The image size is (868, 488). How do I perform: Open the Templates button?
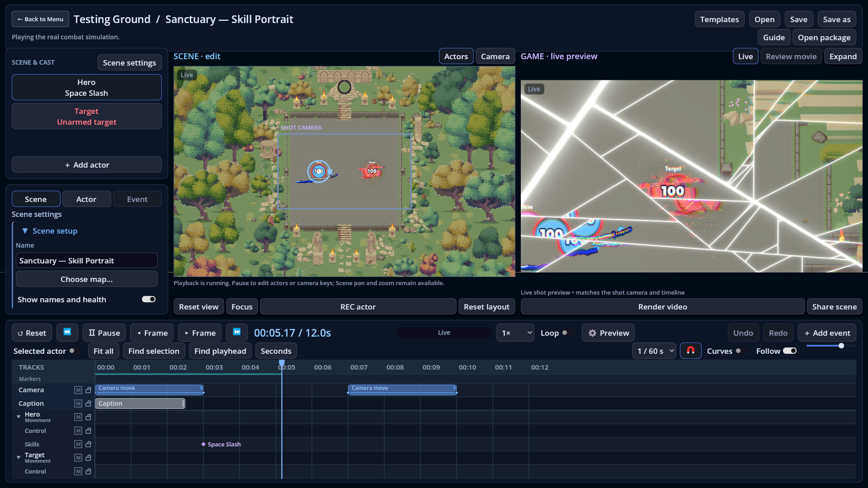tap(719, 19)
